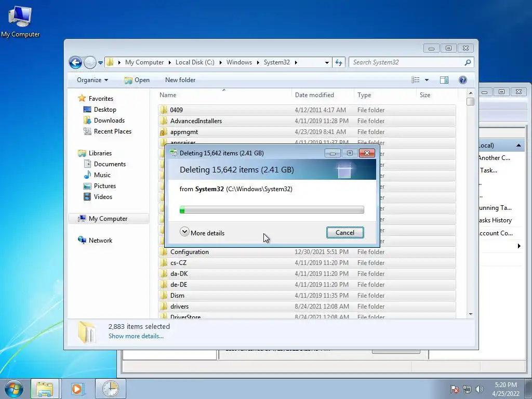Screen dimensions: 532x399
Task: Open Explorer help icon
Action: click(x=463, y=80)
